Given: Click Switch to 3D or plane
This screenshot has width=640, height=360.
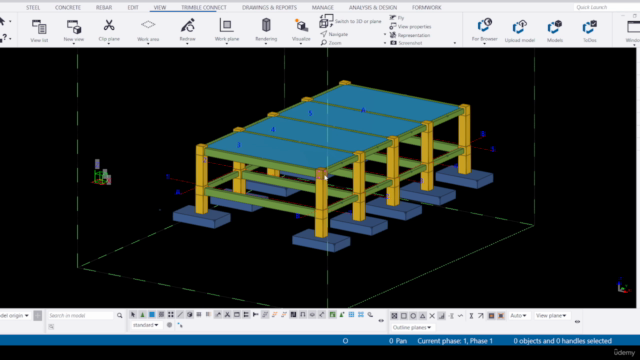Looking at the screenshot, I should coord(351,21).
